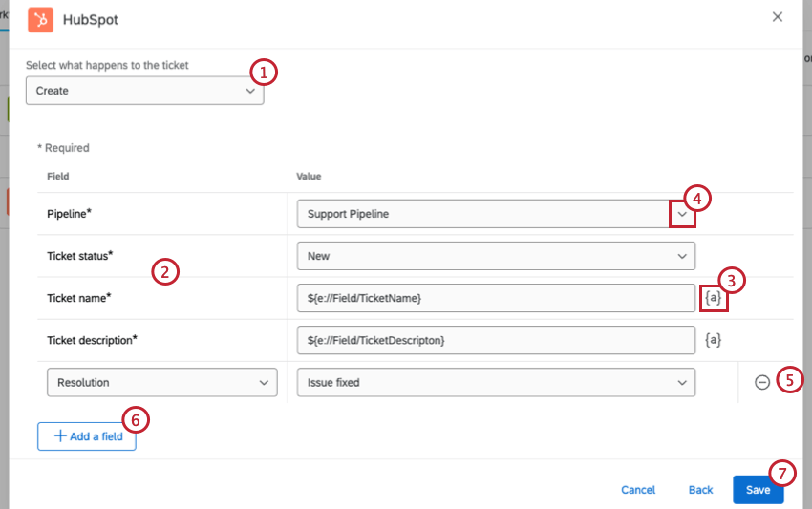
Task: Click the Ticket name field label
Action: coord(78,298)
